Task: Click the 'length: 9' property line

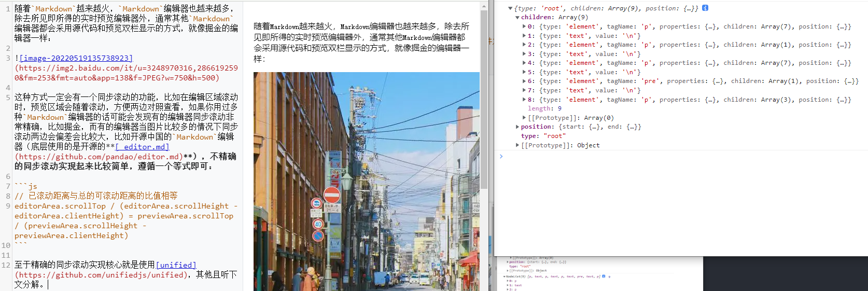Action: click(544, 108)
